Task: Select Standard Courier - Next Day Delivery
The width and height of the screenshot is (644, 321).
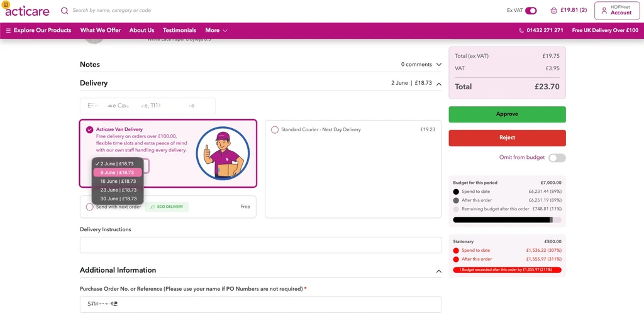Action: 275,129
